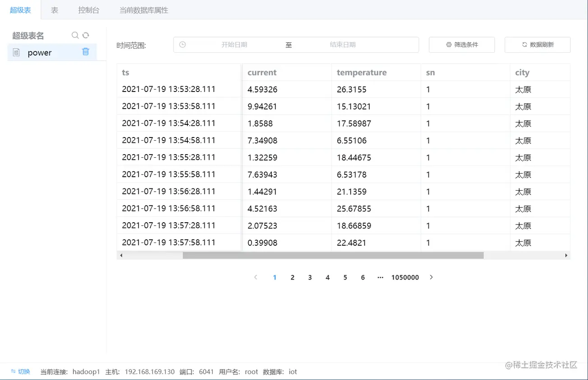The width and height of the screenshot is (588, 380).
Task: Click scrollbar left arrow
Action: [121, 256]
